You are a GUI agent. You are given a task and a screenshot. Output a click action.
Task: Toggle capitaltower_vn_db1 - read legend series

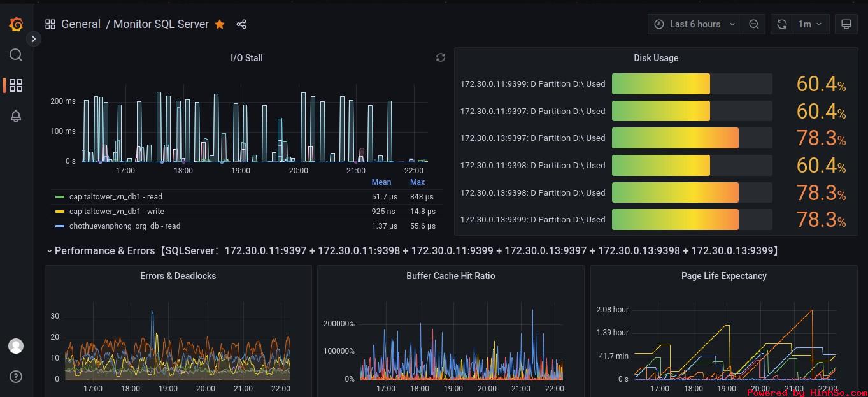click(115, 197)
